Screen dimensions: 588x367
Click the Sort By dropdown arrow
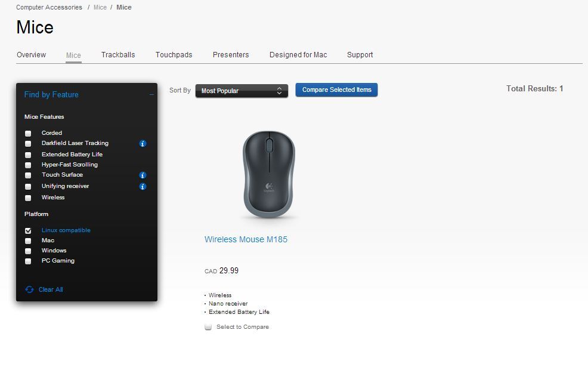tap(278, 91)
